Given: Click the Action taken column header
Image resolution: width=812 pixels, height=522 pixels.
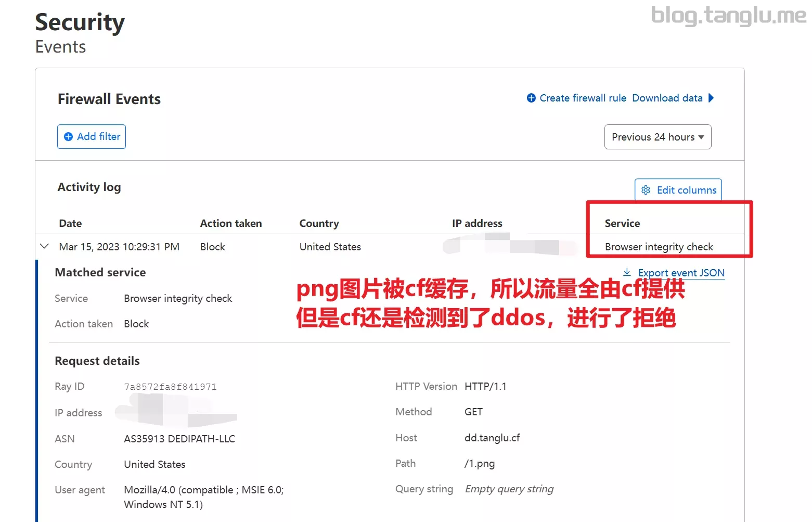Looking at the screenshot, I should (x=231, y=223).
